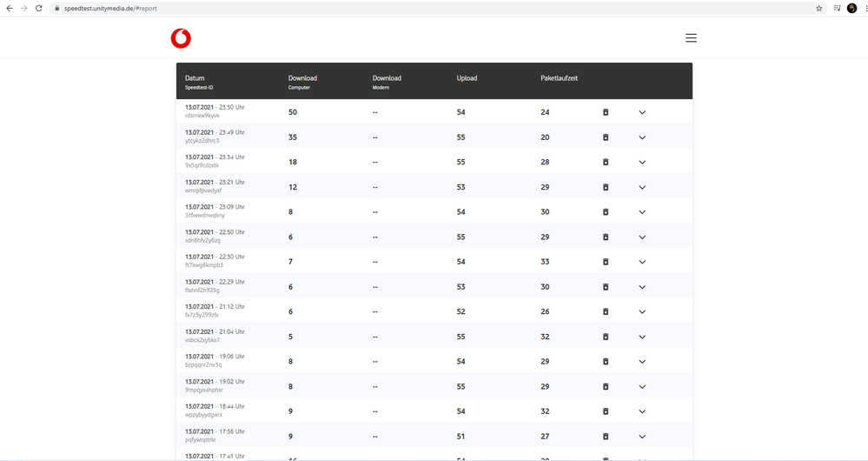Click the Download Computer column header
868x461 pixels.
pos(302,82)
